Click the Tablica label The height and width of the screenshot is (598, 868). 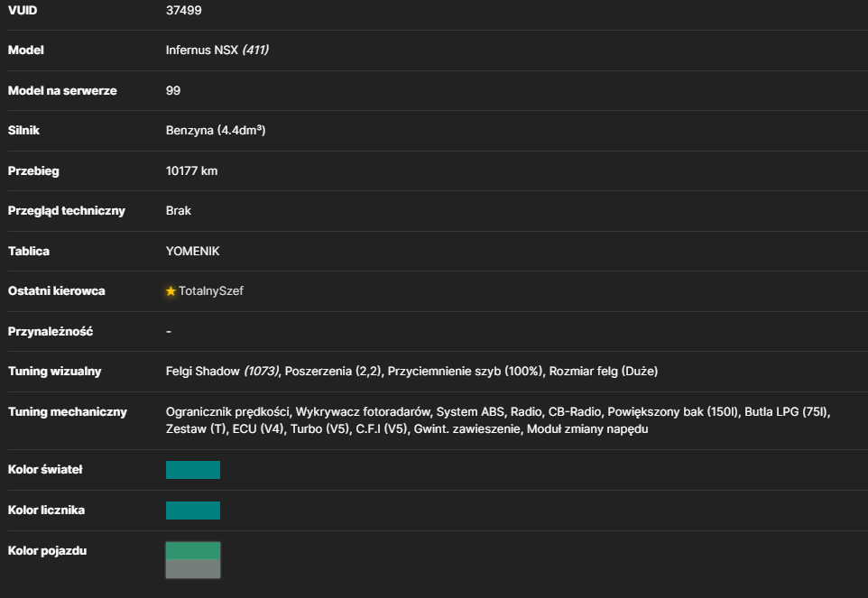click(x=29, y=251)
